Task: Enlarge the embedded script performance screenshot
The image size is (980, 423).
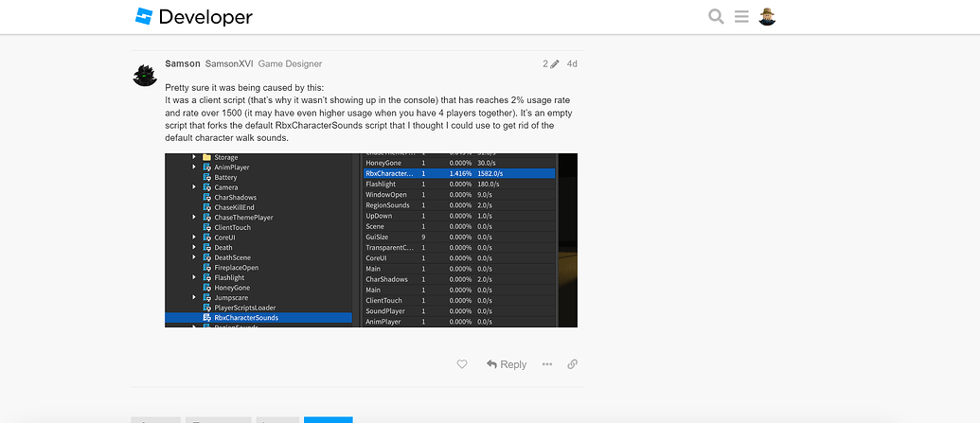Action: pos(370,240)
